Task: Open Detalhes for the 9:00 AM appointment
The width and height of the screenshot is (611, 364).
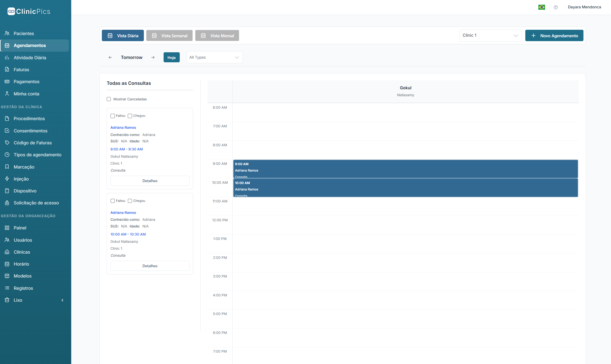Action: pyautogui.click(x=150, y=181)
